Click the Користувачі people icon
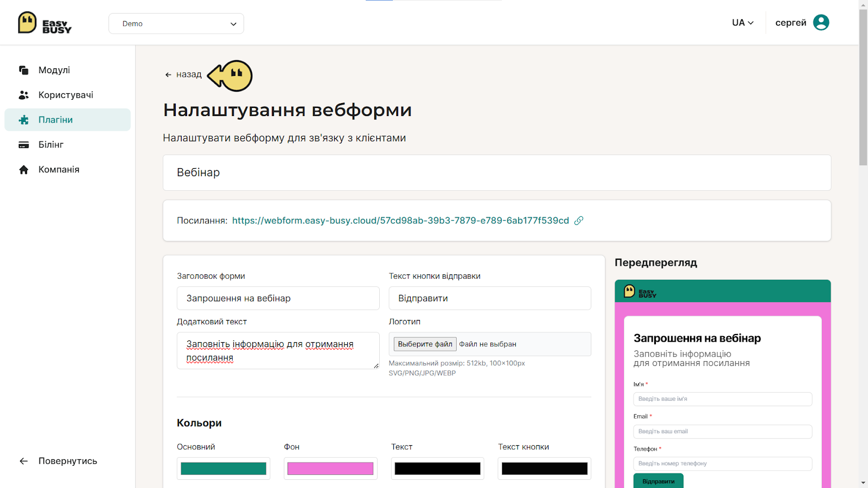The width and height of the screenshot is (868, 488). click(x=24, y=95)
